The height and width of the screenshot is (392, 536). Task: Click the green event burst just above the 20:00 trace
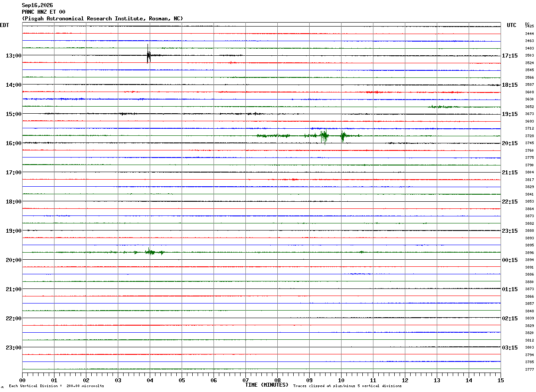tap(151, 252)
